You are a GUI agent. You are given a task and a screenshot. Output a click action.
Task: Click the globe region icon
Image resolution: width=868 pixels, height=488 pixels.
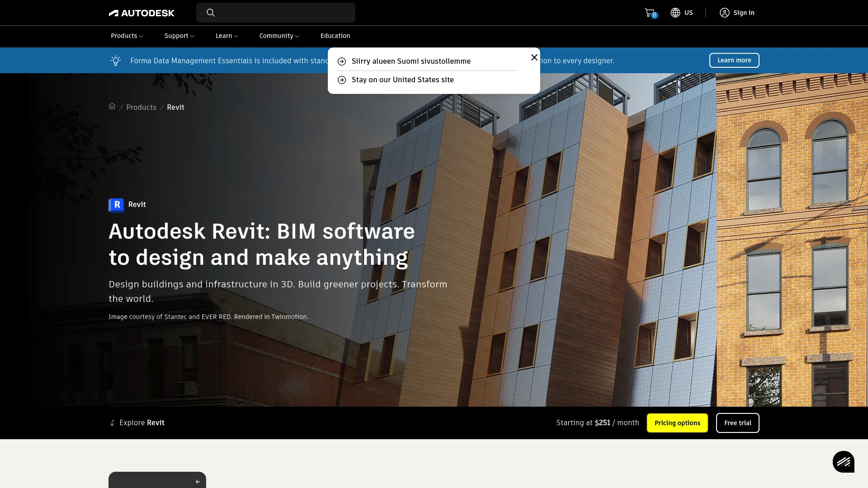pos(675,13)
